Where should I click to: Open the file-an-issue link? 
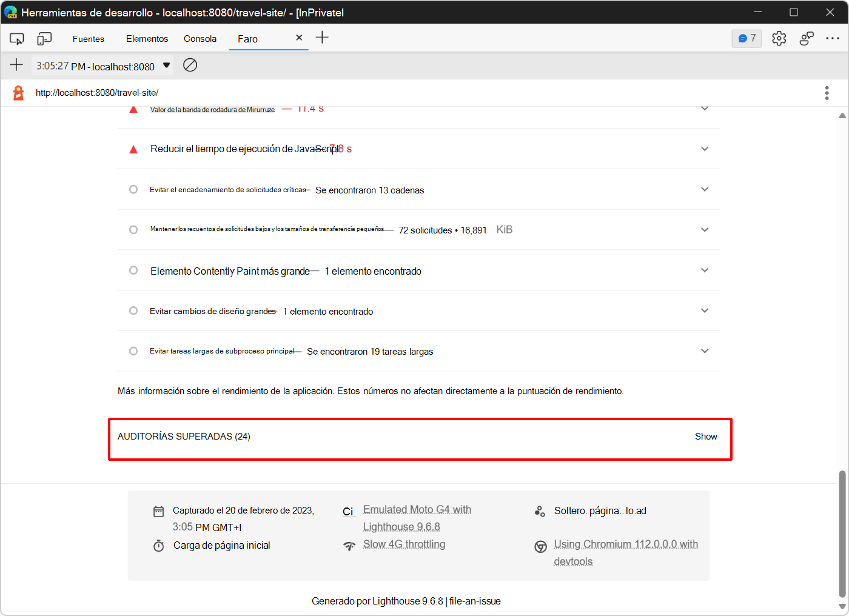475,601
